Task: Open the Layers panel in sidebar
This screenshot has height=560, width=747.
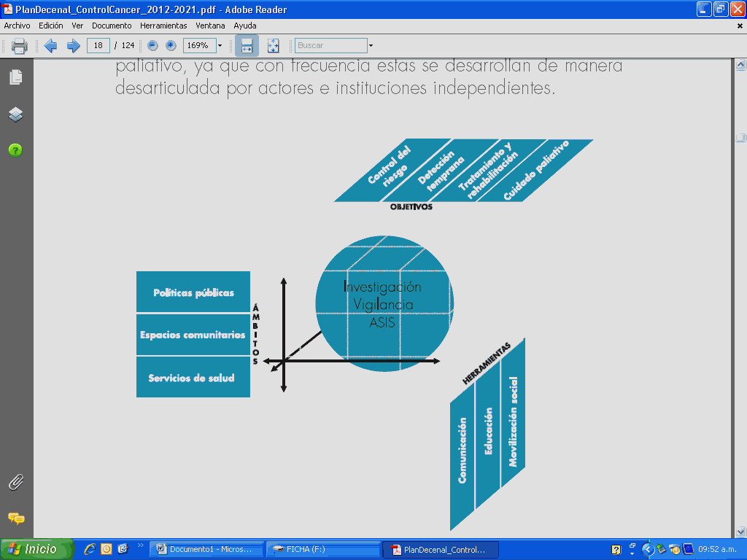Action: tap(15, 114)
